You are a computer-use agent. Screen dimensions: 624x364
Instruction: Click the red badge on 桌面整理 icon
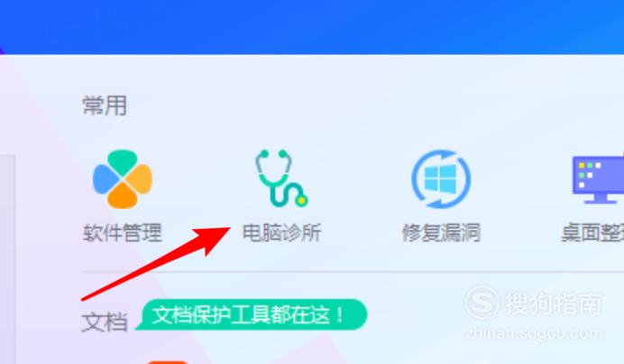622,154
